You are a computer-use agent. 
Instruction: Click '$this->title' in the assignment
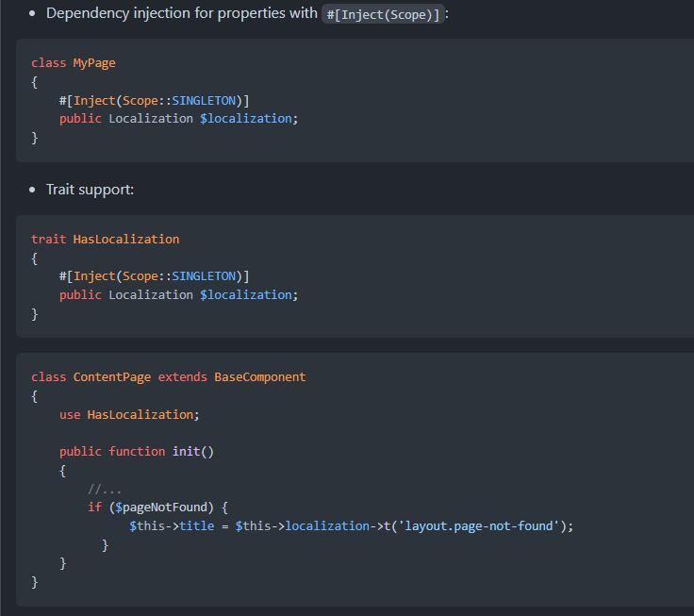tap(172, 526)
